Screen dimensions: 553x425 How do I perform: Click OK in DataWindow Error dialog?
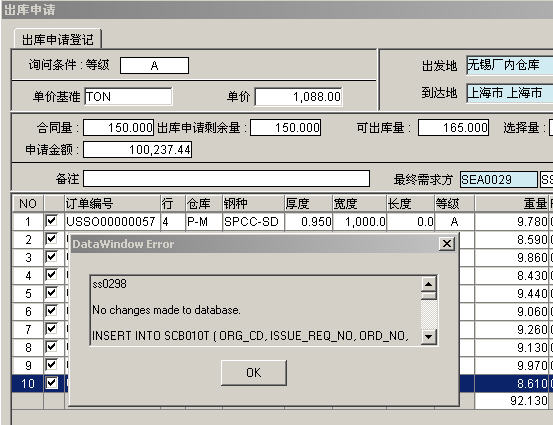(x=254, y=372)
